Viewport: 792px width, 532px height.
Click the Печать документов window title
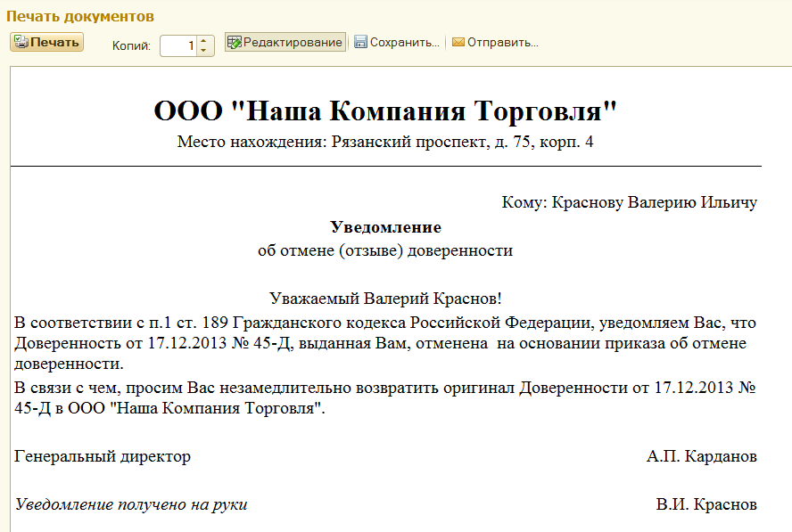pos(80,16)
